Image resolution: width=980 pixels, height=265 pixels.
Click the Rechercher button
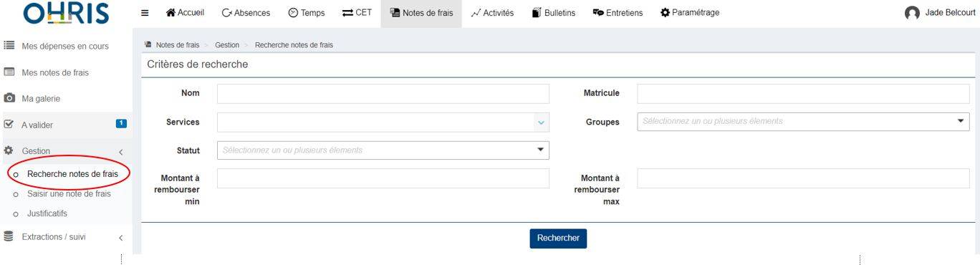[558, 238]
